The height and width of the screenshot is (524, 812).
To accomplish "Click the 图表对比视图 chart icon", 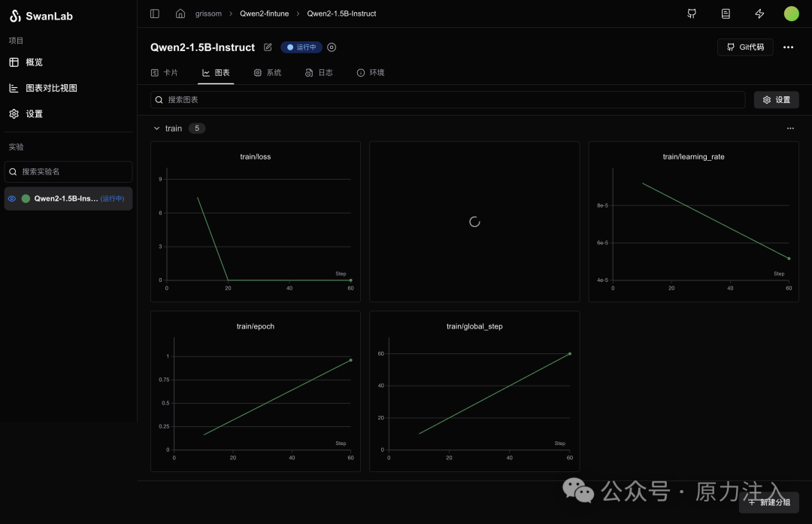I will click(x=14, y=88).
